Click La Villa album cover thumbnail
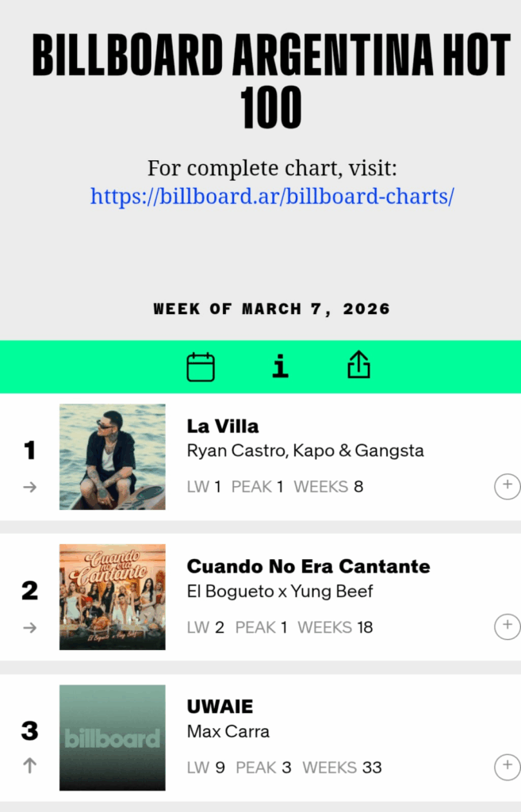This screenshot has height=812, width=521. (113, 457)
